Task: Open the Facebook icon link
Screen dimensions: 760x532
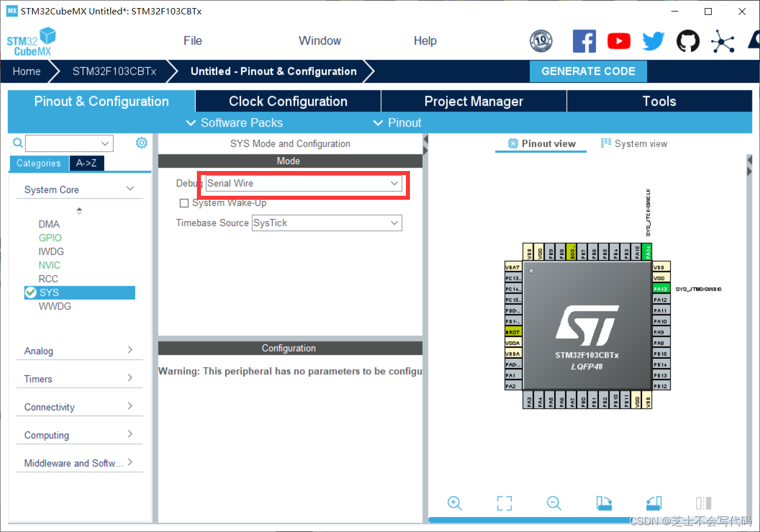Action: pos(584,41)
